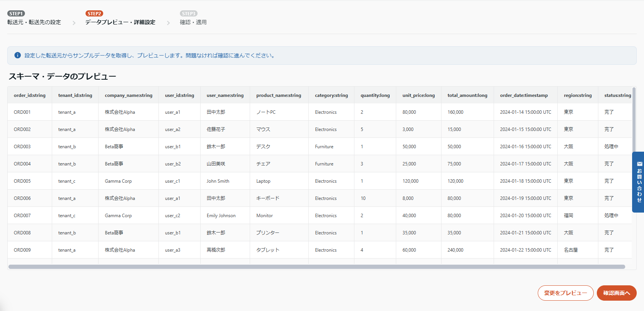This screenshot has width=644, height=311.
Task: Click the grey STEP3 badge
Action: point(188,13)
